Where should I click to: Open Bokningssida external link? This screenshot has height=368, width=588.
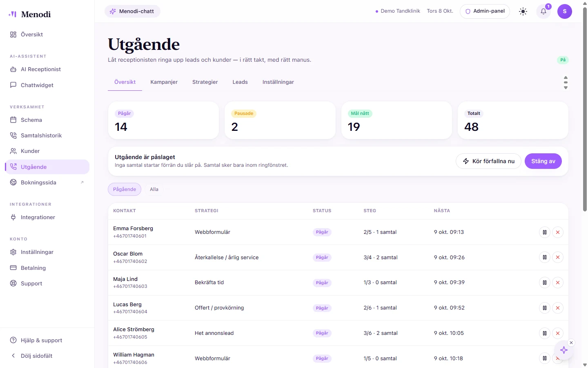47,182
